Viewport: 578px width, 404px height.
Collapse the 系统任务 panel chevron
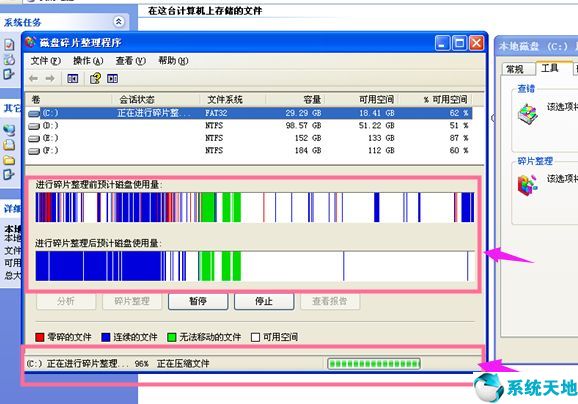click(118, 22)
